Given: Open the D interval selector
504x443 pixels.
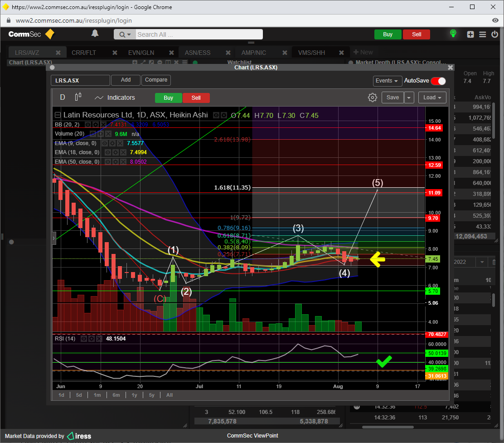Looking at the screenshot, I should point(63,97).
